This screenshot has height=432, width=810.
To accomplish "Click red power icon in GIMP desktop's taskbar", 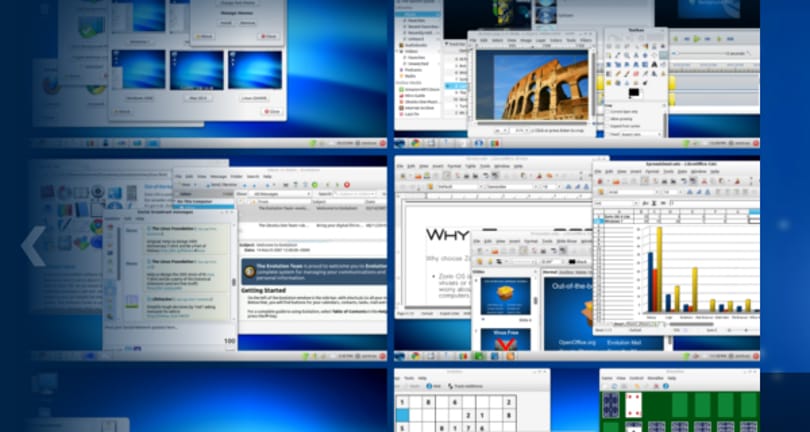I will pos(755,143).
